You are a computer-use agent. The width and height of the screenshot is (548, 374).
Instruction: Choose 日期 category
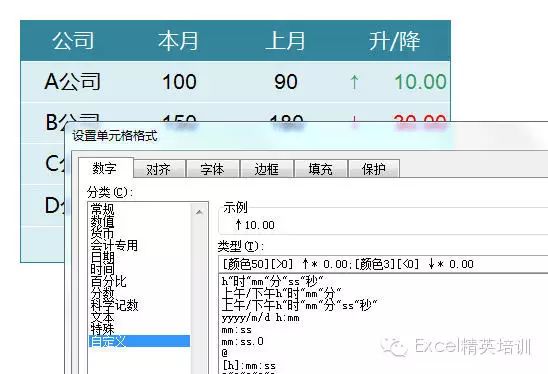102,258
